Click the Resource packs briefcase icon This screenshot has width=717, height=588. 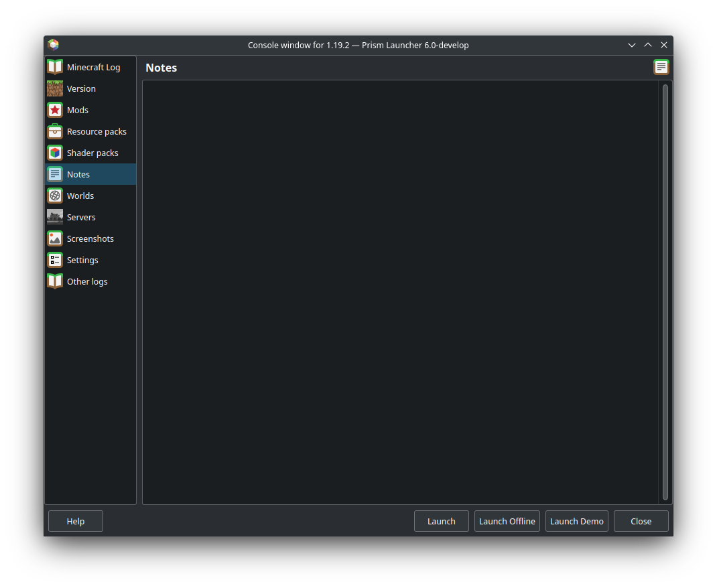[x=55, y=131]
